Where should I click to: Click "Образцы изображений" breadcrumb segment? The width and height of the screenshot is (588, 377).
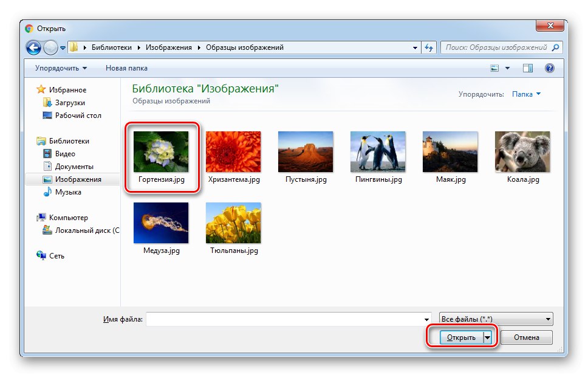point(245,47)
